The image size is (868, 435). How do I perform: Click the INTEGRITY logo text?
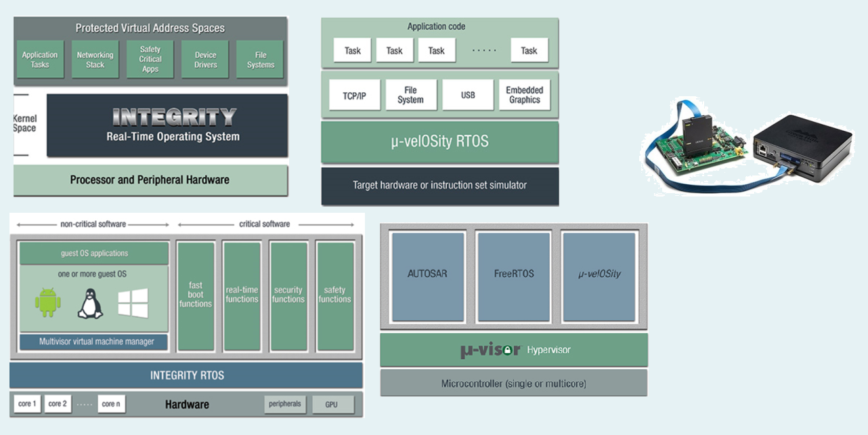(174, 117)
